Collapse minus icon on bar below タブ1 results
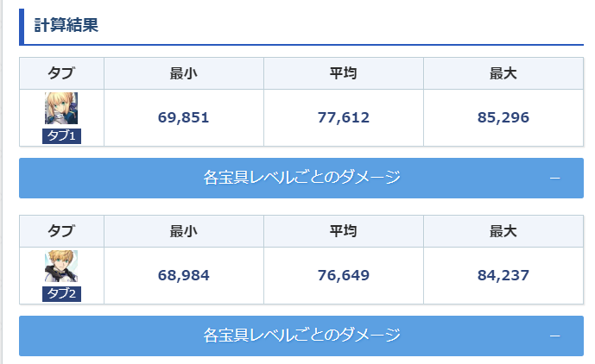Image resolution: width=595 pixels, height=364 pixels. [554, 179]
